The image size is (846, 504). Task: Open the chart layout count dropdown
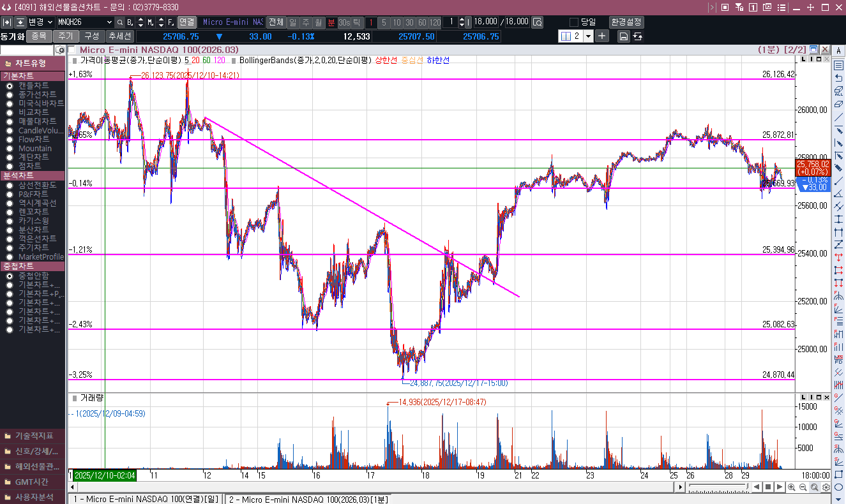[588, 36]
